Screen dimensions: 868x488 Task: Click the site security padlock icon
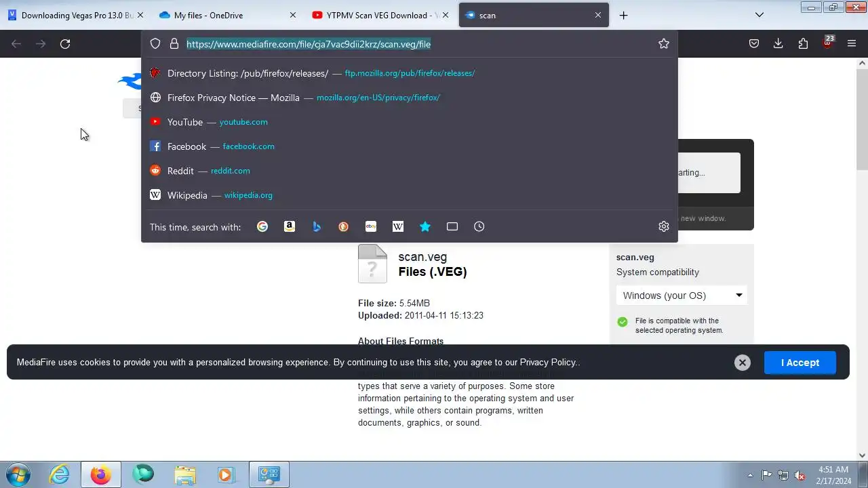174,43
